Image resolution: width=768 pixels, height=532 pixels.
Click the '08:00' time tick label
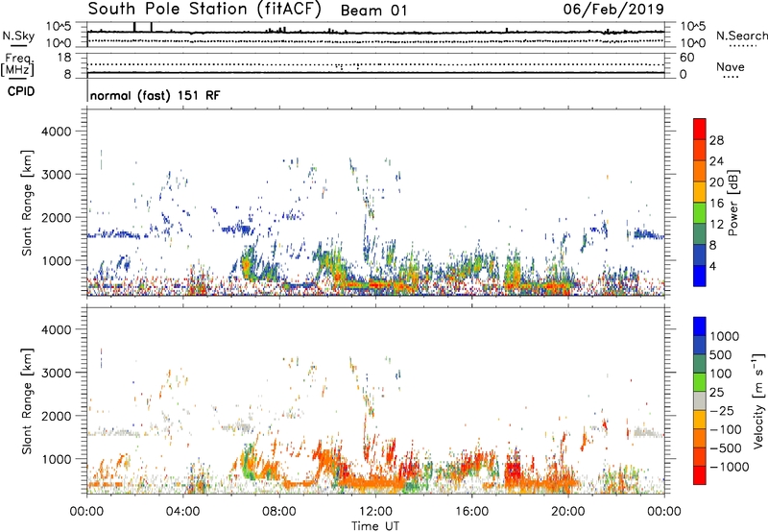(279, 512)
